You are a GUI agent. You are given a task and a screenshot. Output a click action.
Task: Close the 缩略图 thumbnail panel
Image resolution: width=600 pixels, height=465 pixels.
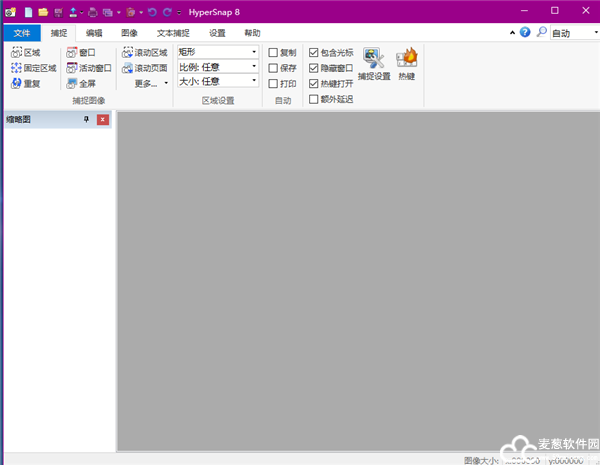coord(102,120)
